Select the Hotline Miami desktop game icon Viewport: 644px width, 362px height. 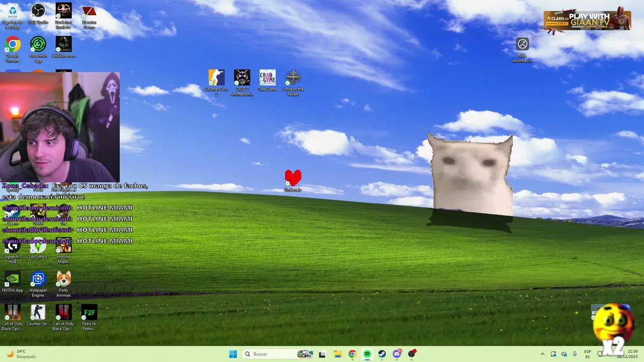(x=63, y=251)
